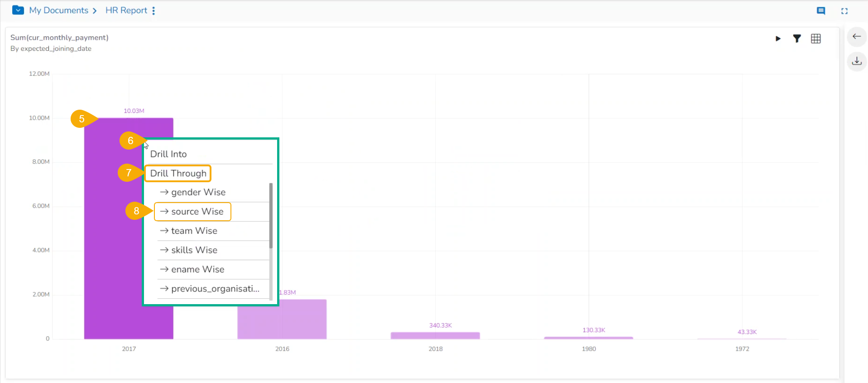Open the comments chat icon
Image resolution: width=868 pixels, height=383 pixels.
click(x=820, y=11)
